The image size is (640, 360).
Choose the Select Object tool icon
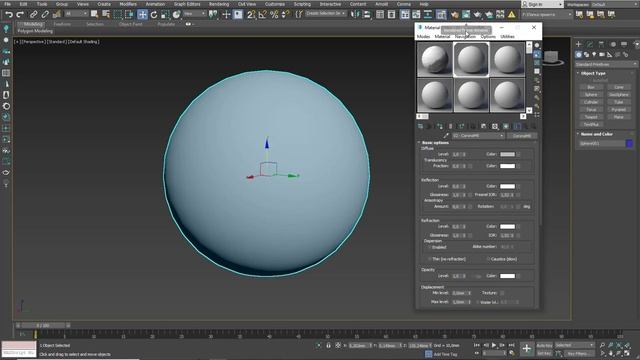click(94, 15)
